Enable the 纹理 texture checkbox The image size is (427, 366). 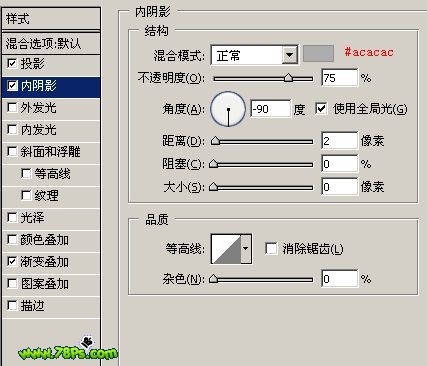(x=26, y=195)
